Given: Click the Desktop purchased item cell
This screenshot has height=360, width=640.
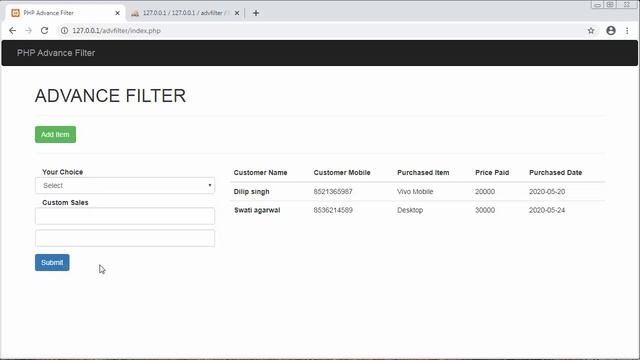Looking at the screenshot, I should tap(410, 210).
